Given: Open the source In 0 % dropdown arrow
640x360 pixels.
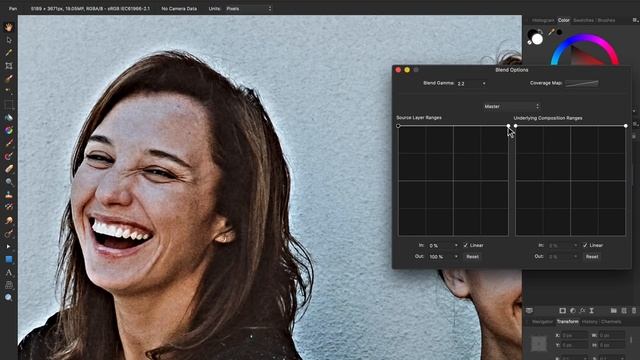Looking at the screenshot, I should [456, 245].
